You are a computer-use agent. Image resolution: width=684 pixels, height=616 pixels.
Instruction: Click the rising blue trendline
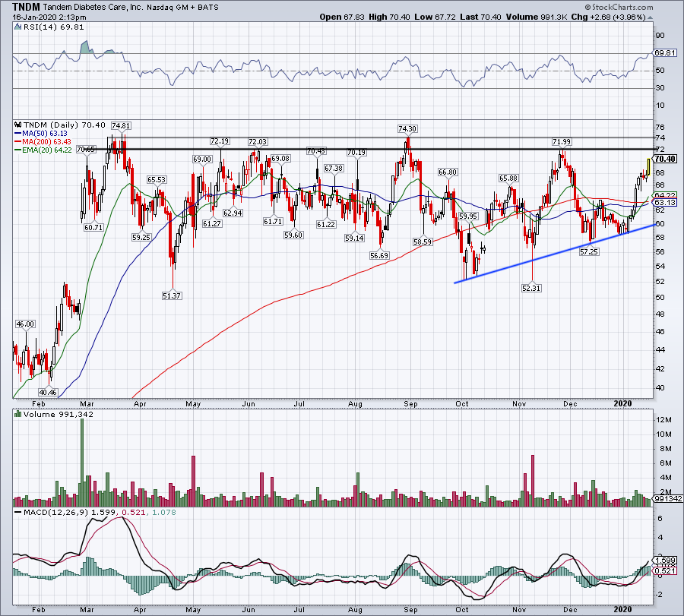554,254
